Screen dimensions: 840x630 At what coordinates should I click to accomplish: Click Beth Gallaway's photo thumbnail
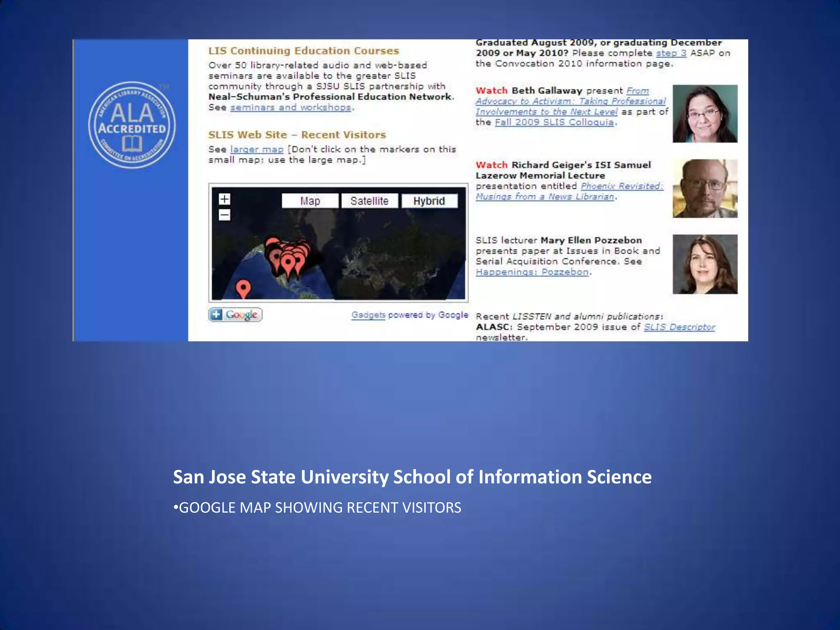tap(705, 114)
